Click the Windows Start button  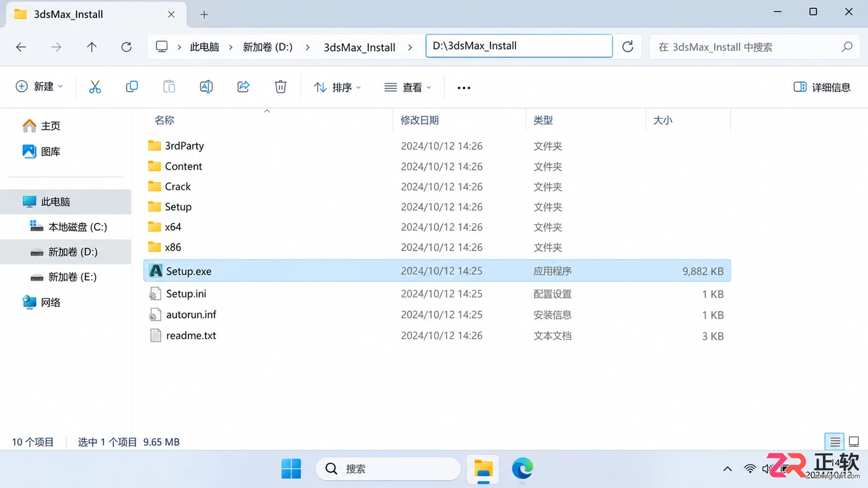291,469
